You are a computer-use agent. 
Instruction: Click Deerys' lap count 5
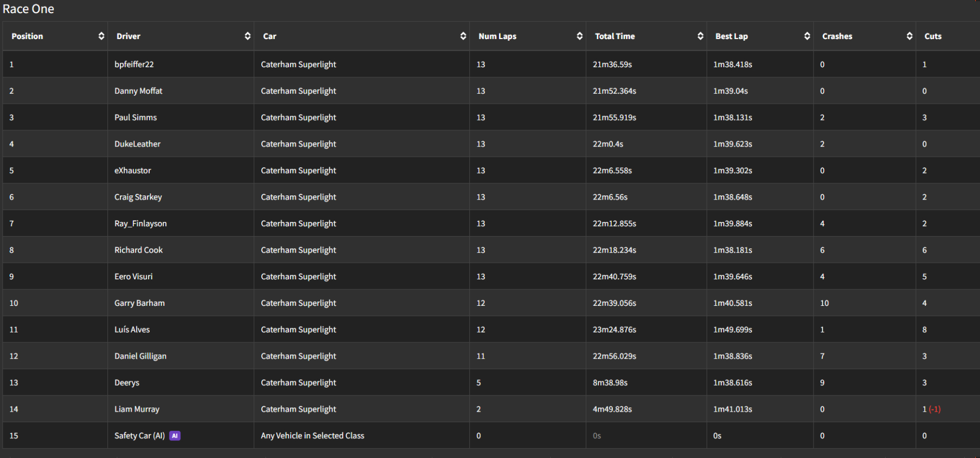coord(478,383)
